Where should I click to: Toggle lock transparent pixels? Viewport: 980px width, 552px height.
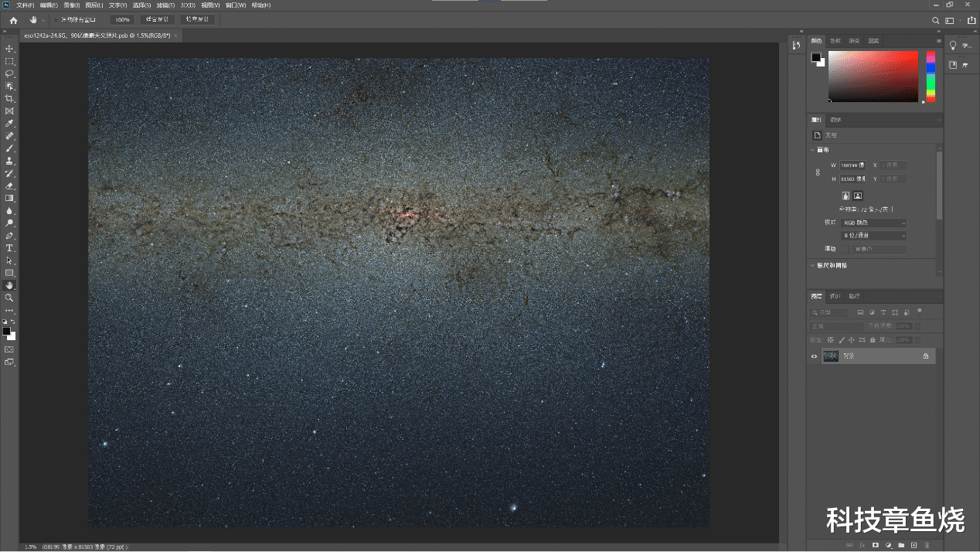pos(831,339)
